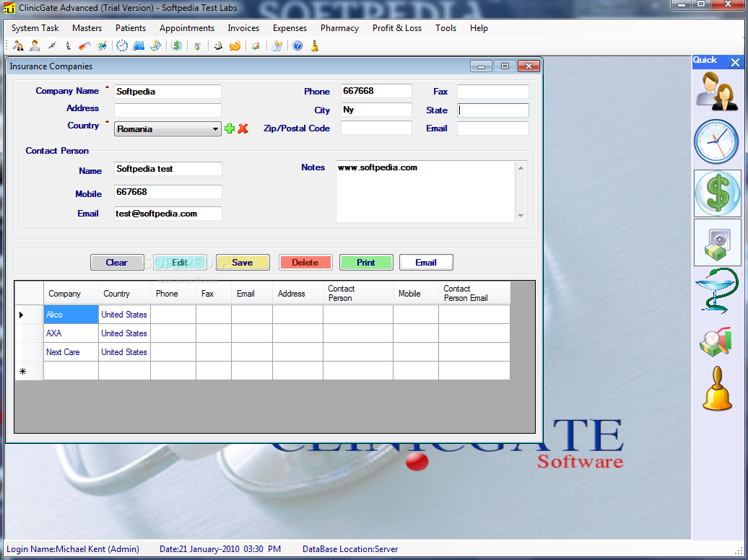The height and width of the screenshot is (560, 748).
Task: Open the Masters menu
Action: [x=87, y=28]
